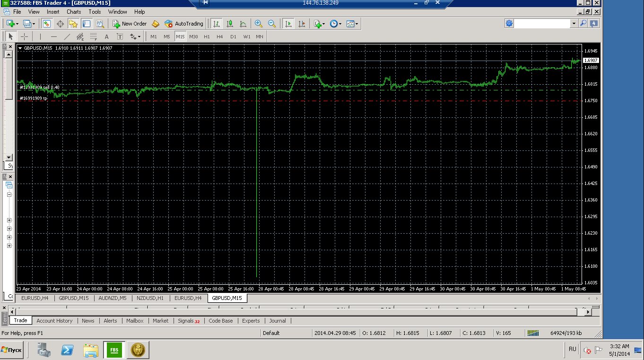The image size is (644, 360).
Task: Open the Account History terminal tab
Action: click(54, 321)
